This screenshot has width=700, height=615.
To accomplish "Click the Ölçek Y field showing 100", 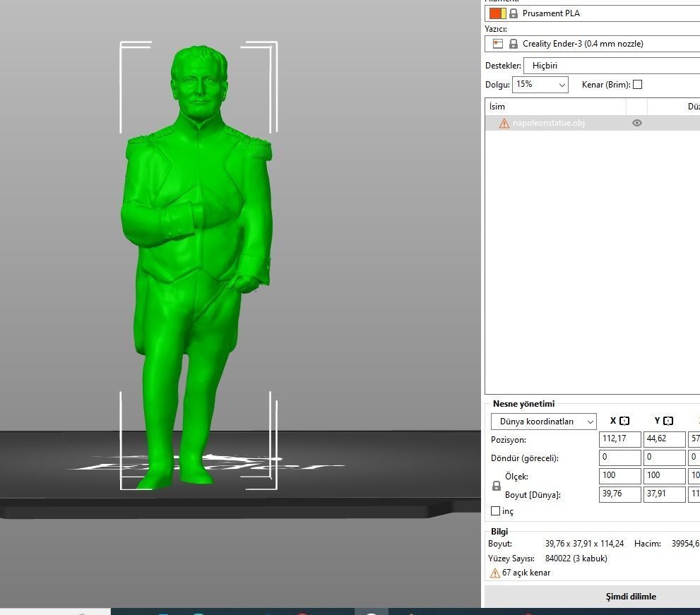I will click(x=664, y=476).
